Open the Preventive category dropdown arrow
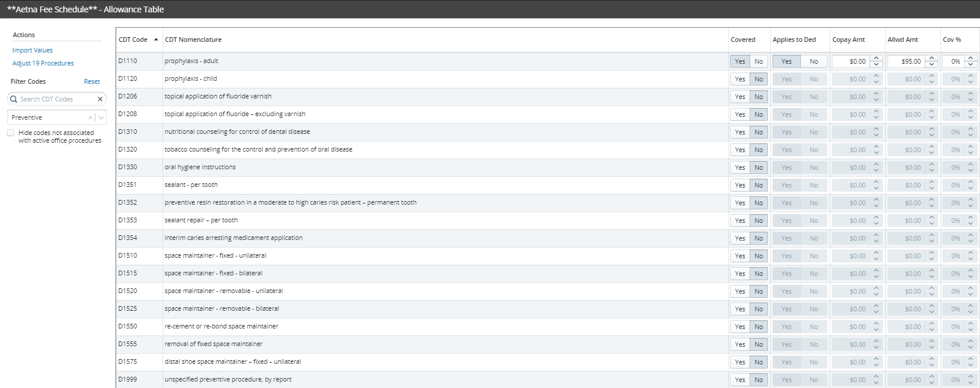The image size is (980, 388). click(x=101, y=117)
